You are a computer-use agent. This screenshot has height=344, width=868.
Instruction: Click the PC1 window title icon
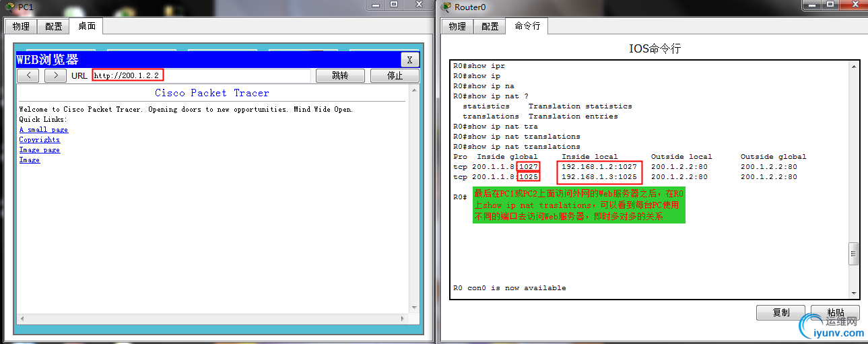point(9,7)
